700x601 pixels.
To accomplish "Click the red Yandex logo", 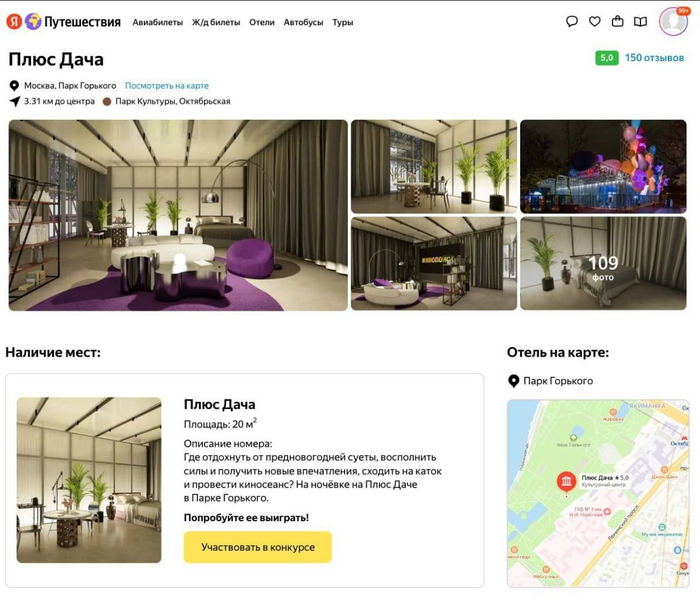I will 14,21.
